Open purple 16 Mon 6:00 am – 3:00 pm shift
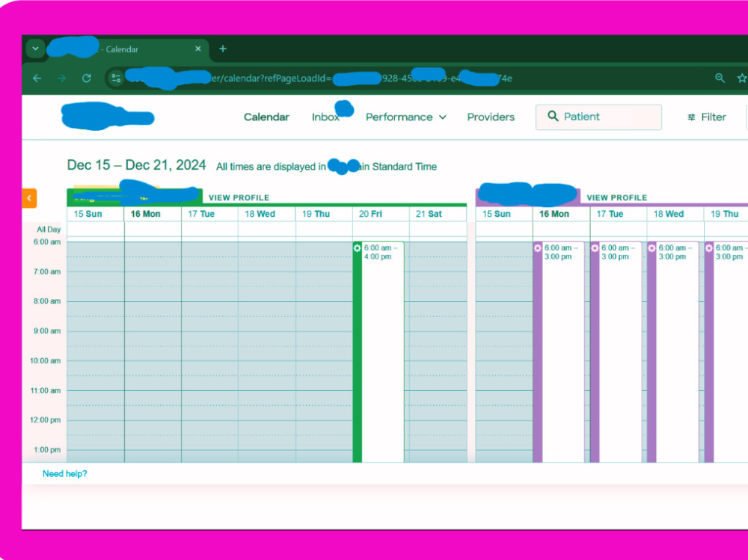 coord(559,352)
